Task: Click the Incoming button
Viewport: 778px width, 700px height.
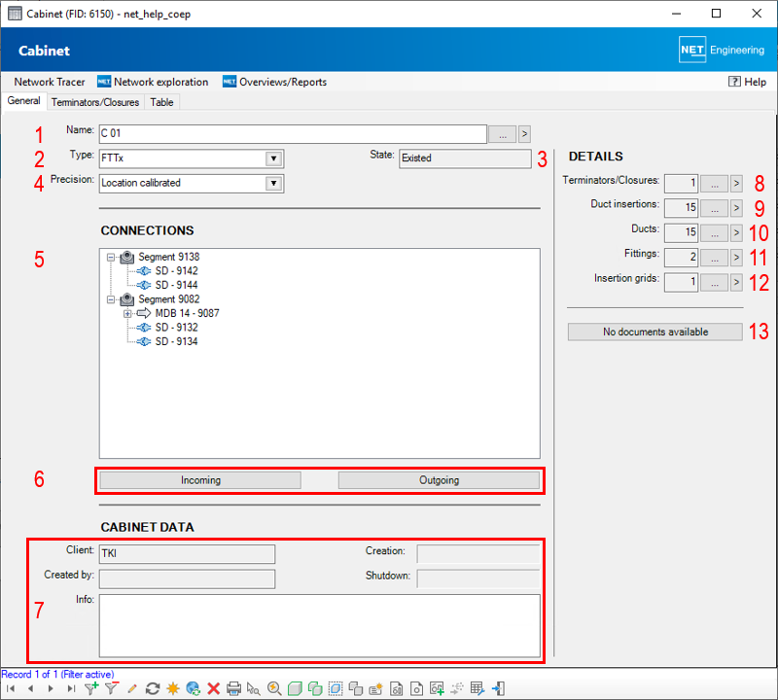Action: click(200, 480)
